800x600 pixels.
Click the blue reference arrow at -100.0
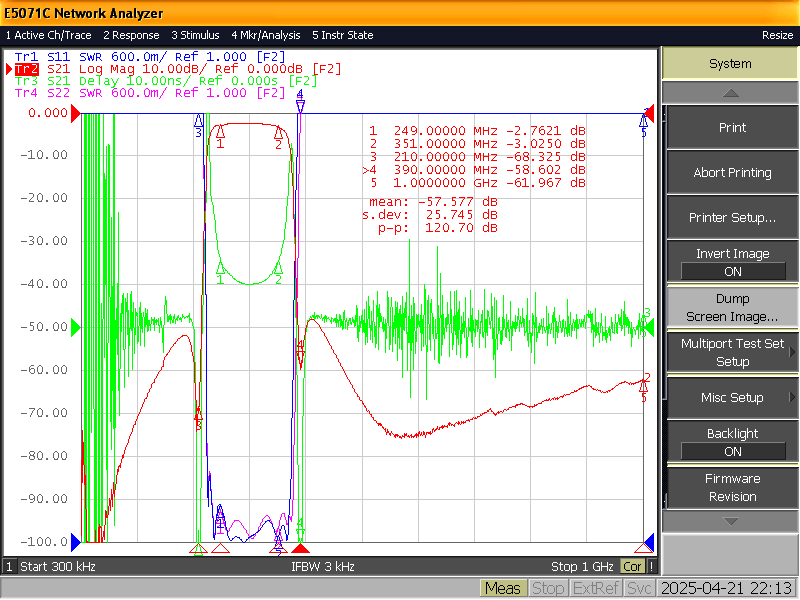76,542
